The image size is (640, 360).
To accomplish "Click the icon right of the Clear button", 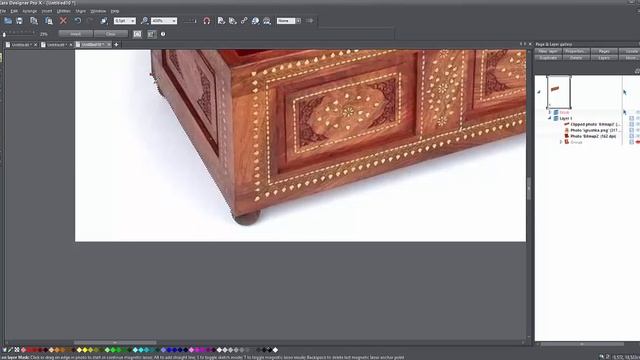I will [138, 34].
